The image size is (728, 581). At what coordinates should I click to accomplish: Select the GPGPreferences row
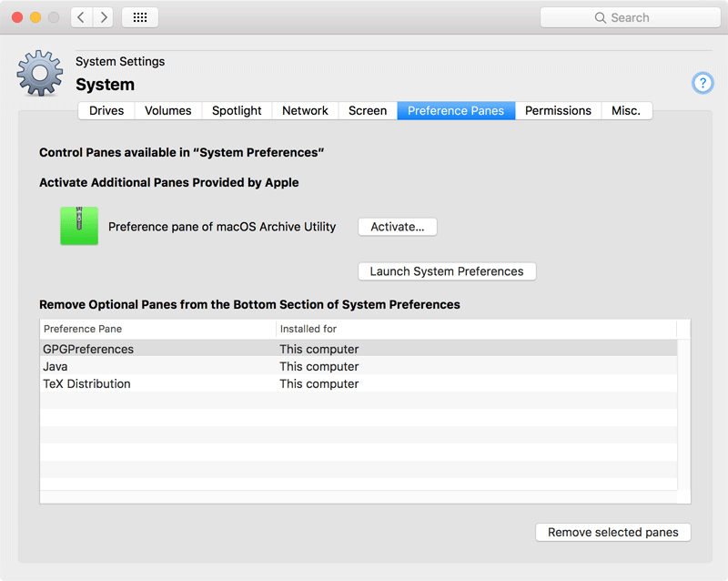[359, 349]
